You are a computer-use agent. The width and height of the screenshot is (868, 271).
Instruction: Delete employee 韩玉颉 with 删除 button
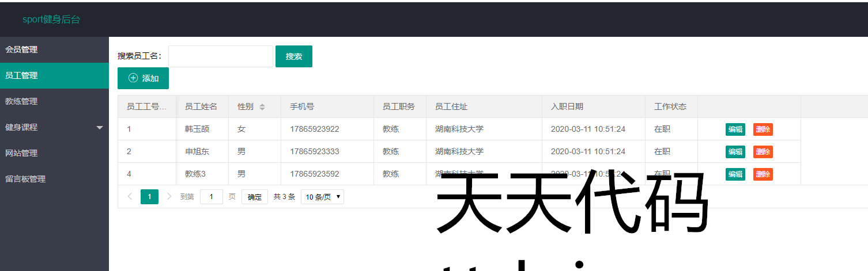click(x=763, y=129)
